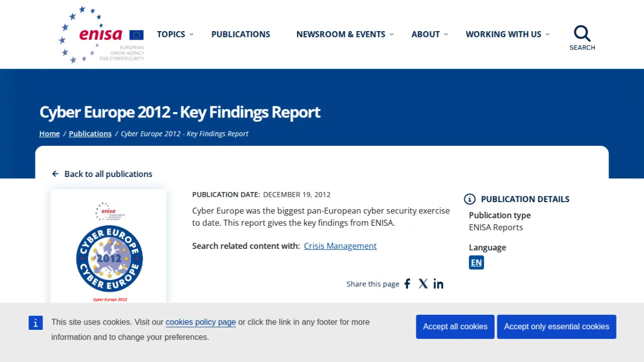Click the current page breadcrumb text
This screenshot has width=644, height=362.
pos(185,134)
